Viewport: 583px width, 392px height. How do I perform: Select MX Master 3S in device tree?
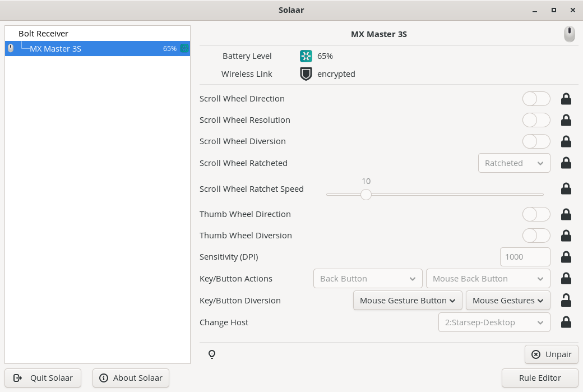point(55,49)
